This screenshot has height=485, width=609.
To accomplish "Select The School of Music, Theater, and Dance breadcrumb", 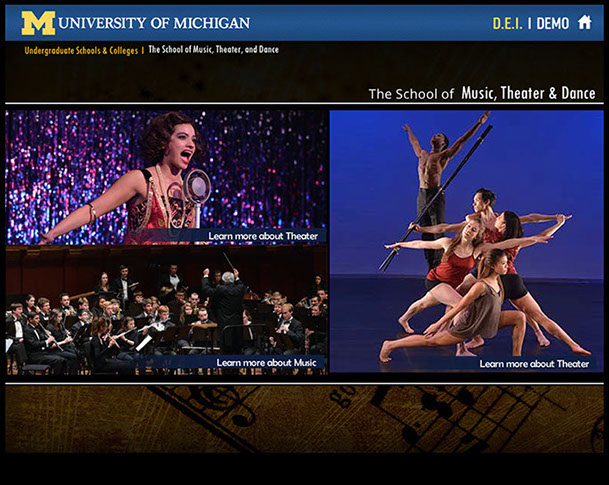I will 214,50.
